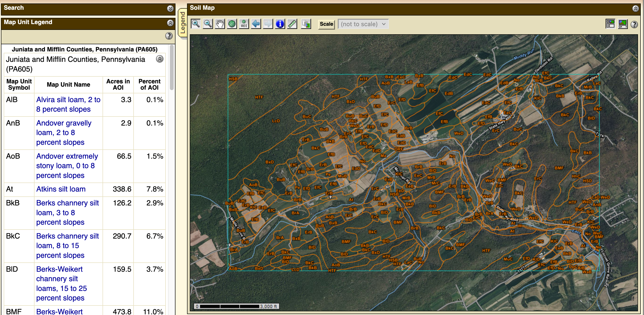
Task: Expand the Search panel
Action: point(170,9)
